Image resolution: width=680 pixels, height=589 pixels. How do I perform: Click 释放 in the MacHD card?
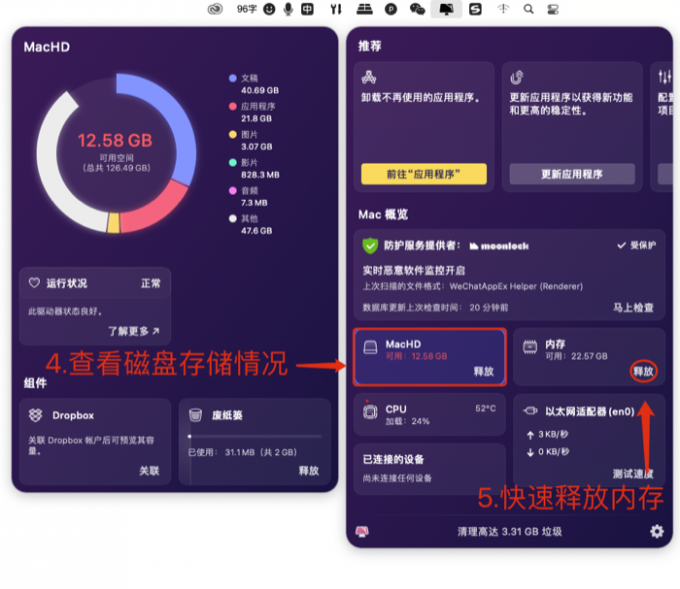click(484, 371)
